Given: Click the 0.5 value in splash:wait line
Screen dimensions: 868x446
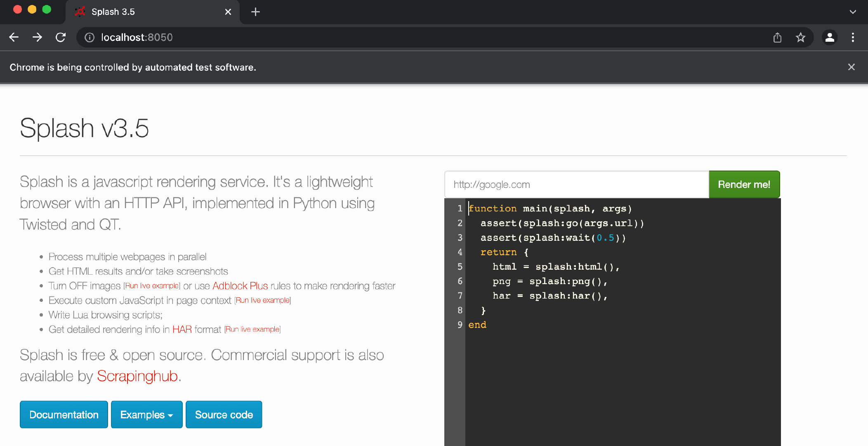Looking at the screenshot, I should [x=605, y=238].
